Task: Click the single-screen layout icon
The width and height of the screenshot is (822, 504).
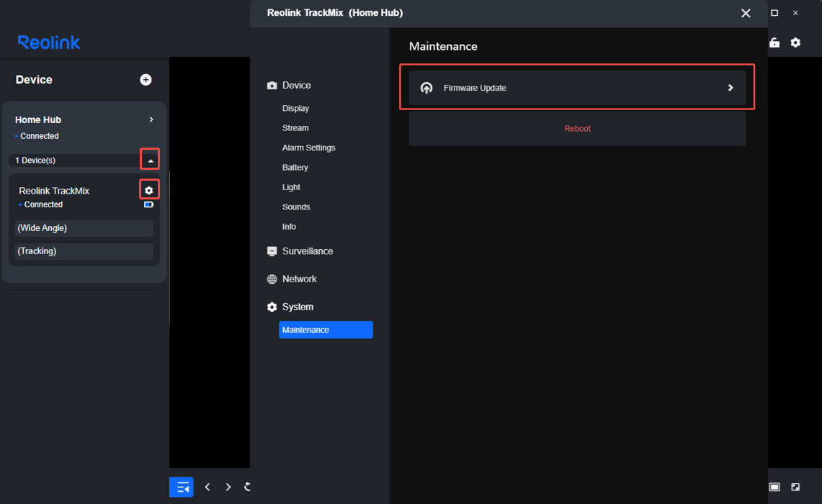Action: [x=774, y=487]
